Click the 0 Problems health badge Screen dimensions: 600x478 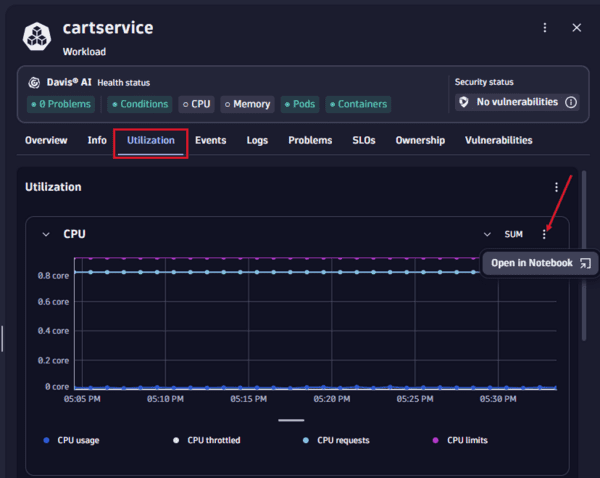pos(61,104)
